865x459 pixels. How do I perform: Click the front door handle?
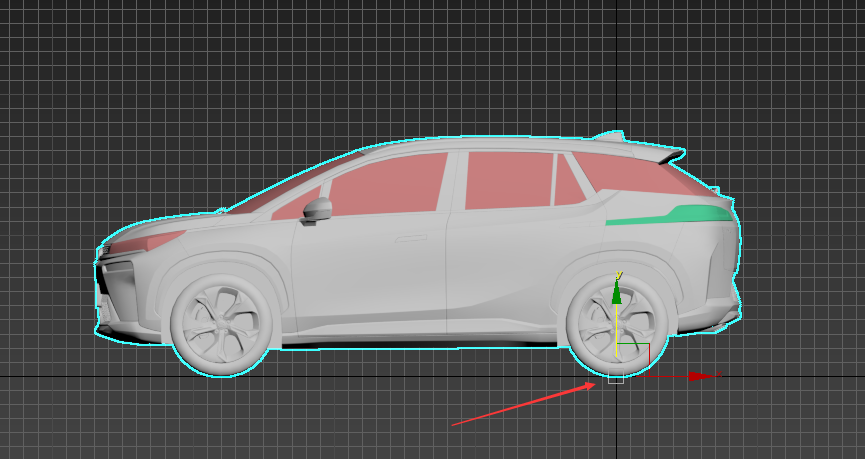[x=411, y=239]
